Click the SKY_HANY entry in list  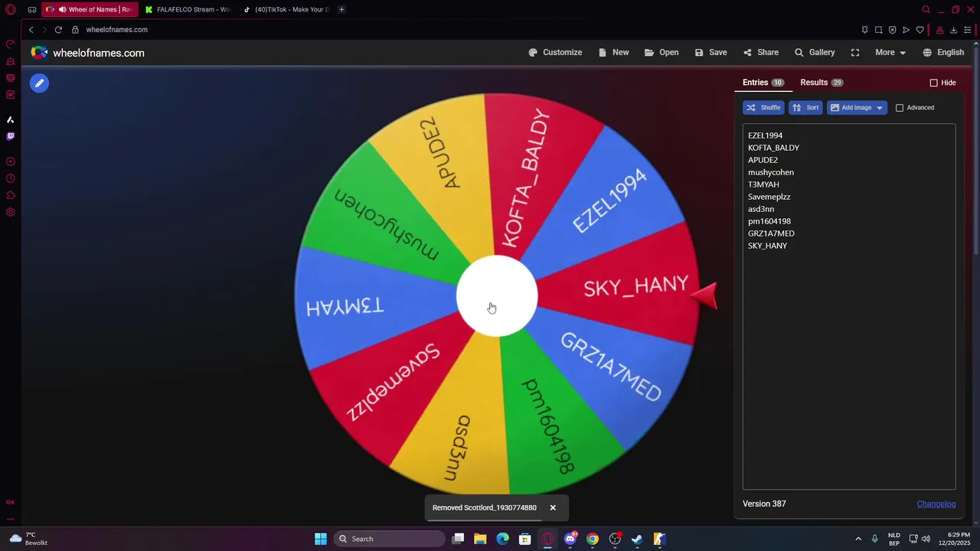tap(767, 246)
